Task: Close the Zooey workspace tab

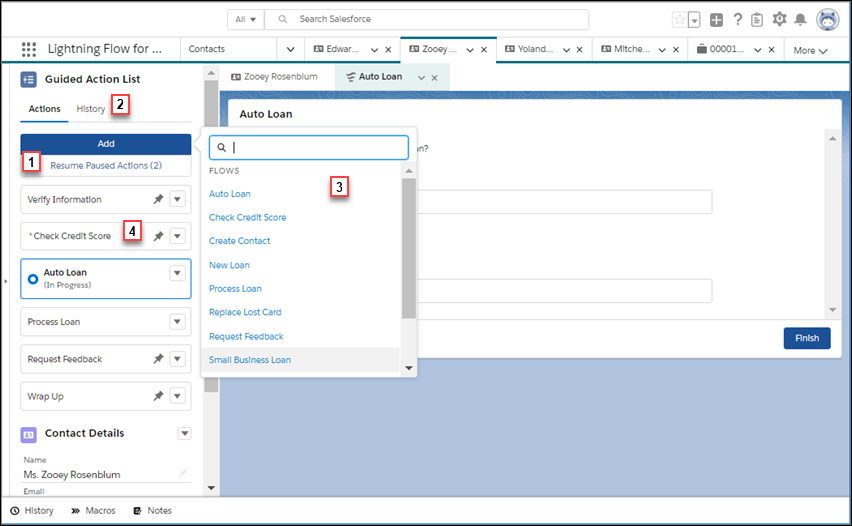Action: pyautogui.click(x=484, y=49)
